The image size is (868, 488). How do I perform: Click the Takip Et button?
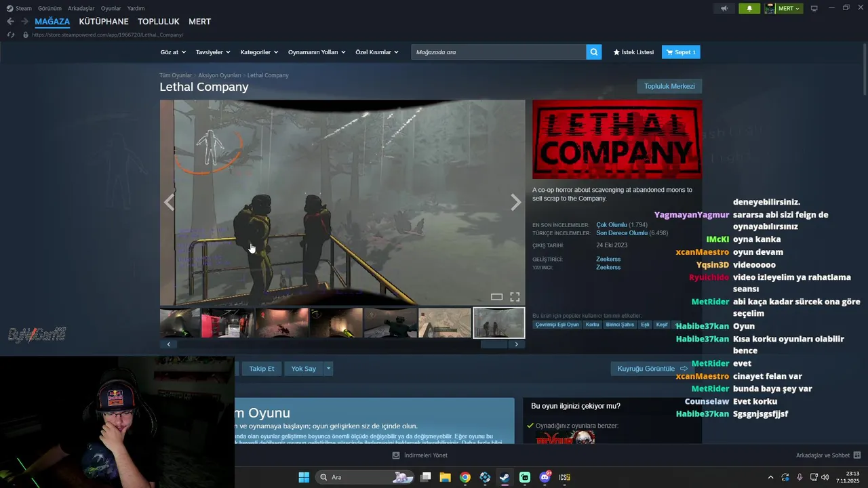coord(262,369)
